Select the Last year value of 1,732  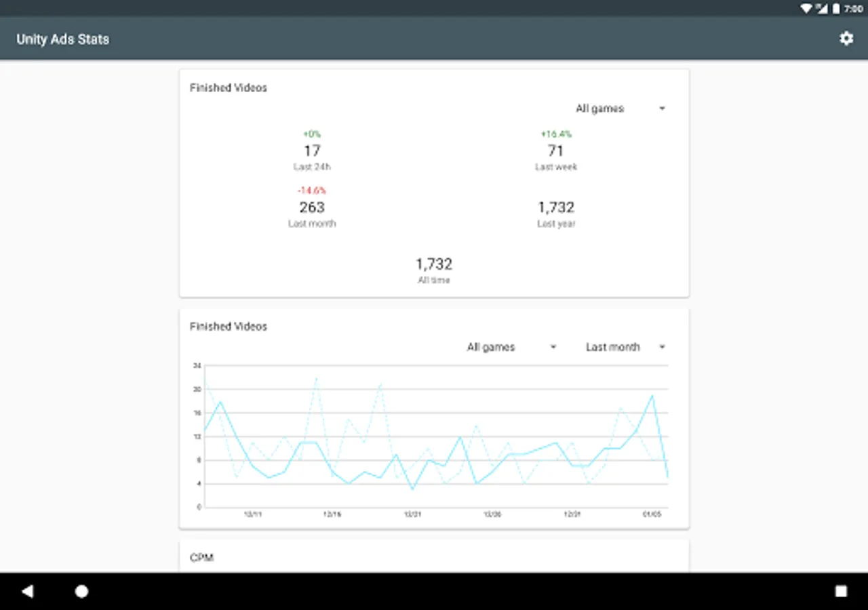pos(556,207)
